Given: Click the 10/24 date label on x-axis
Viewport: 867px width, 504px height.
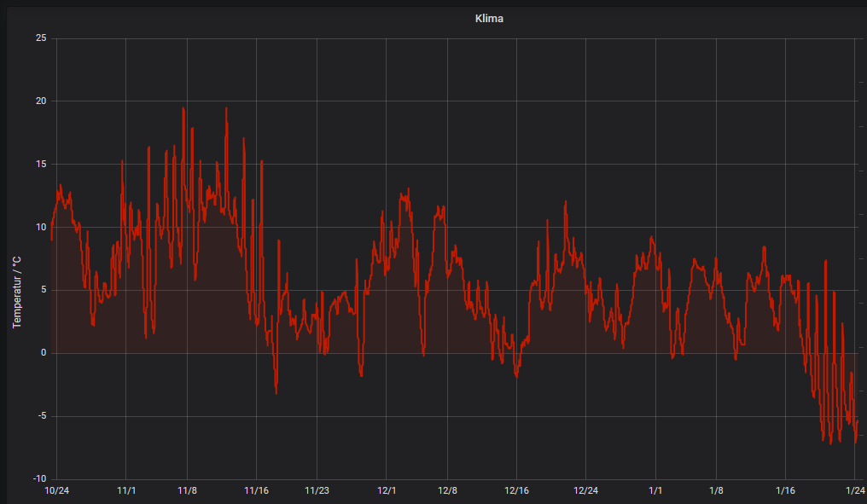Looking at the screenshot, I should point(56,490).
